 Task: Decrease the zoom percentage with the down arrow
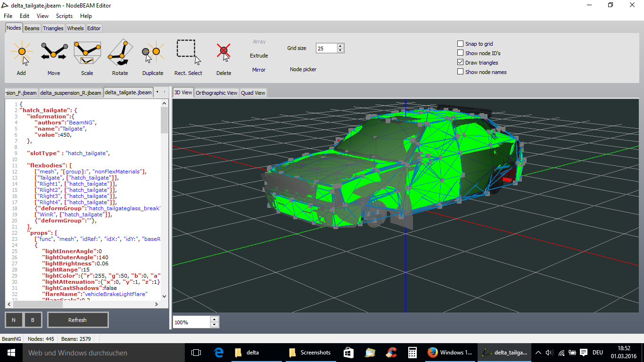click(215, 325)
